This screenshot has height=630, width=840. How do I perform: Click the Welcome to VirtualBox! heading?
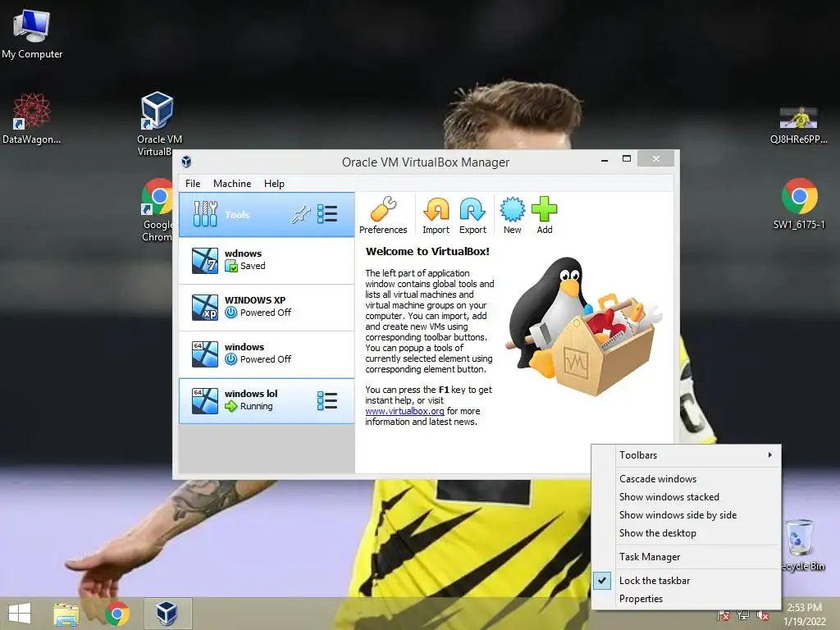[x=427, y=251]
